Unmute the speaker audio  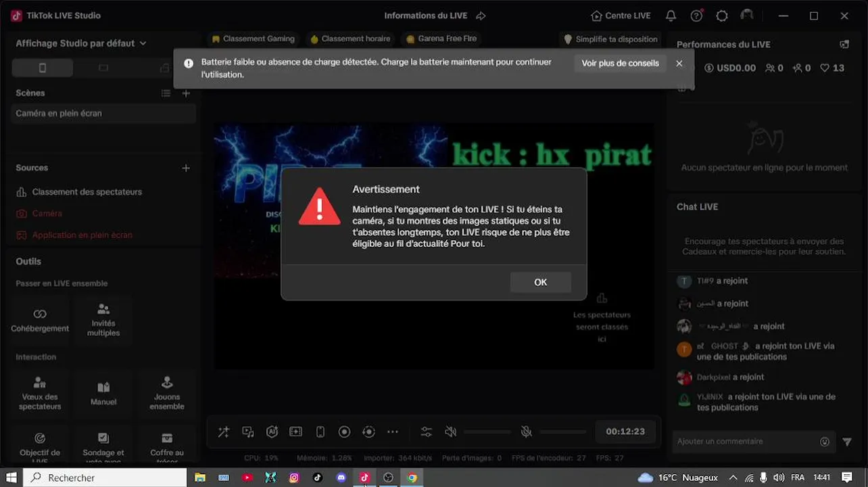[450, 432]
